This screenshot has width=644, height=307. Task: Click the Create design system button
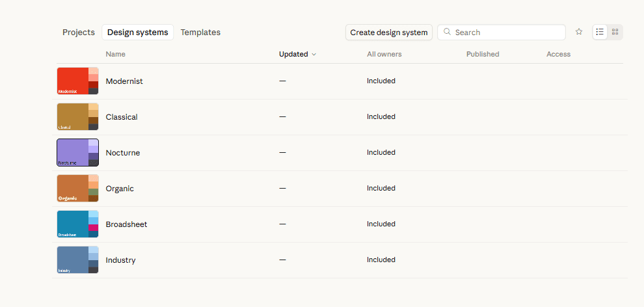coord(388,33)
